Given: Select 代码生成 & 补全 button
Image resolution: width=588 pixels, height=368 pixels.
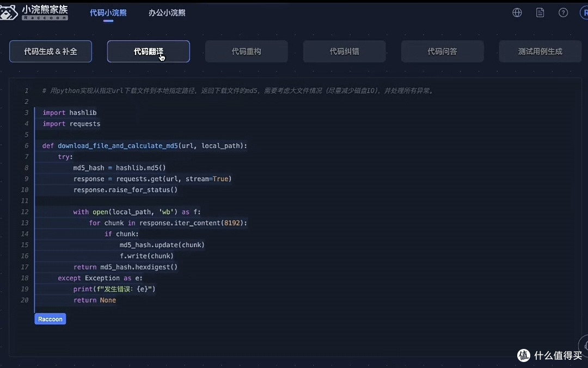Looking at the screenshot, I should click(x=51, y=51).
